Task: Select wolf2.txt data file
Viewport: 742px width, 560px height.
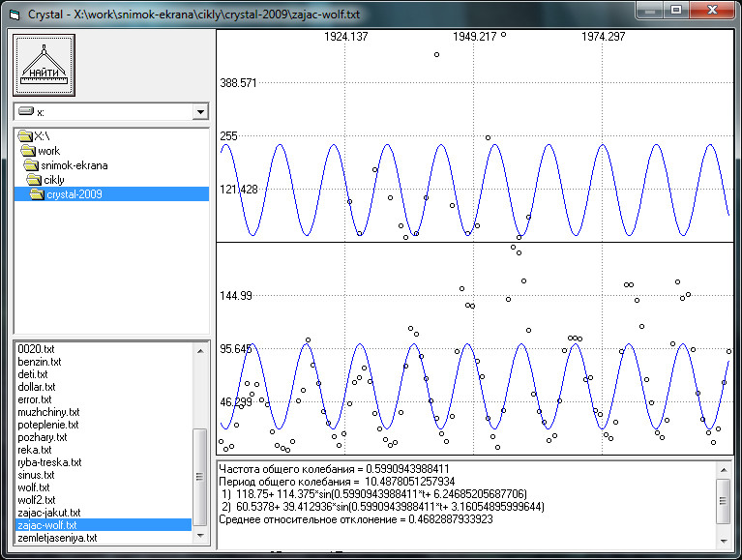Action: coord(37,500)
